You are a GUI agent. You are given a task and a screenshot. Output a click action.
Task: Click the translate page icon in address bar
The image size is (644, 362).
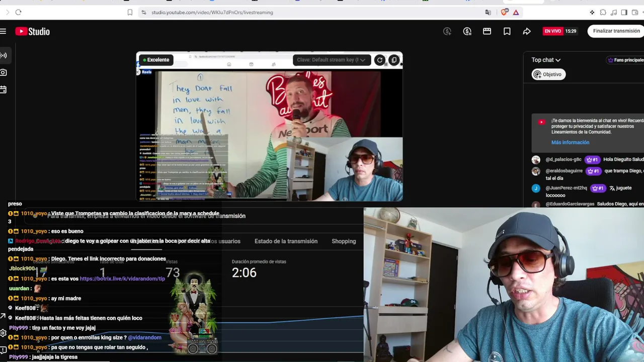pyautogui.click(x=488, y=12)
